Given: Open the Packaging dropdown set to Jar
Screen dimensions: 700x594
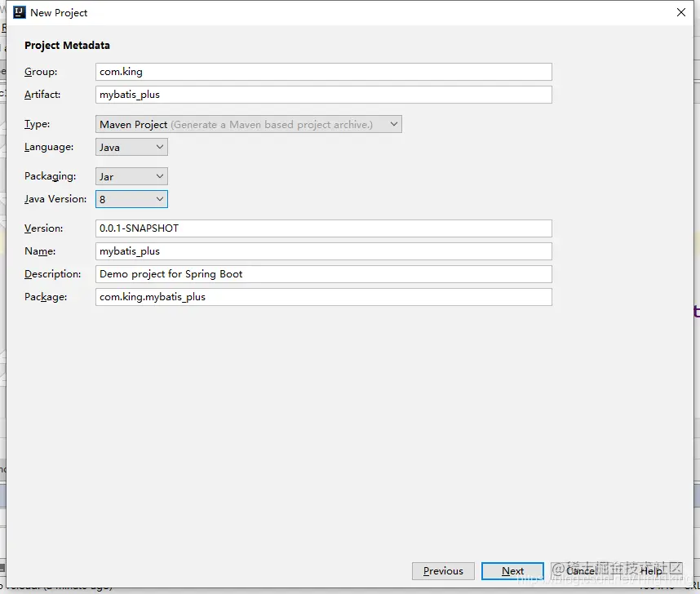Looking at the screenshot, I should pos(131,176).
